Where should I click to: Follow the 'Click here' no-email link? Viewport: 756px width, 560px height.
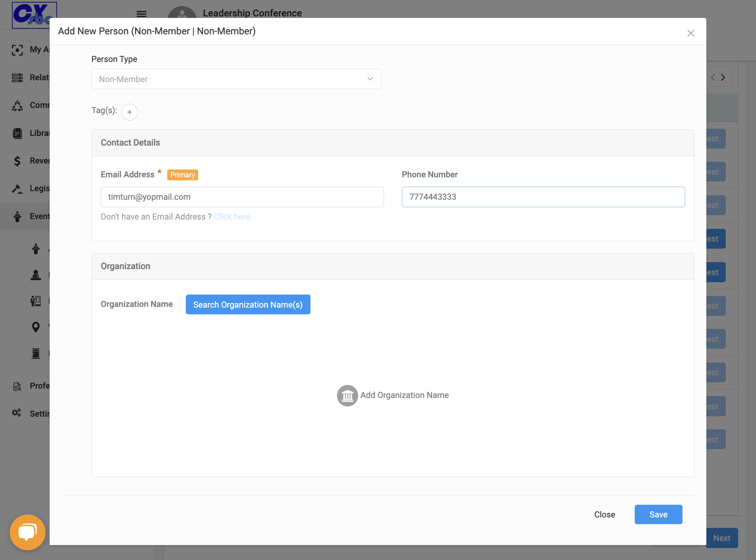232,217
